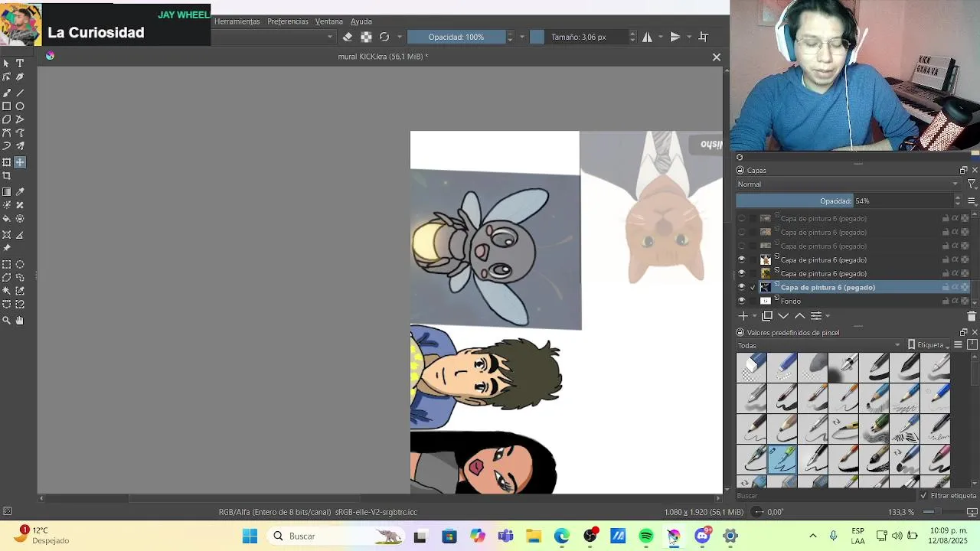The image size is (980, 551).
Task: Toggle alpha lock on selected layer
Action: pyautogui.click(x=965, y=288)
